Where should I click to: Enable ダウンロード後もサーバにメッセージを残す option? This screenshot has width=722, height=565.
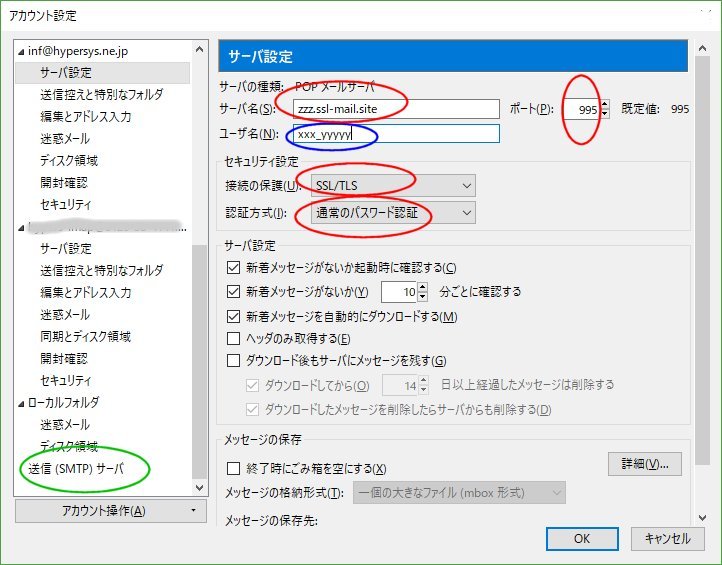pyautogui.click(x=235, y=361)
